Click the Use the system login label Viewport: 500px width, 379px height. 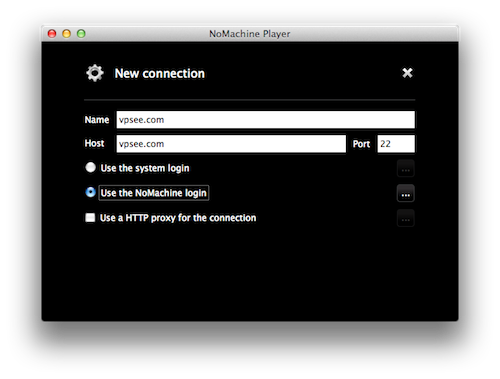[145, 168]
